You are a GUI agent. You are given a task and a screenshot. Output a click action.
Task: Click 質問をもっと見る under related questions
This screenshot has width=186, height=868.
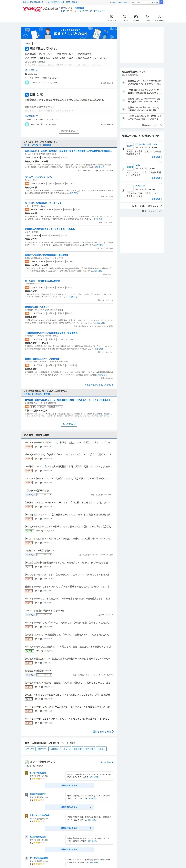coord(103,732)
